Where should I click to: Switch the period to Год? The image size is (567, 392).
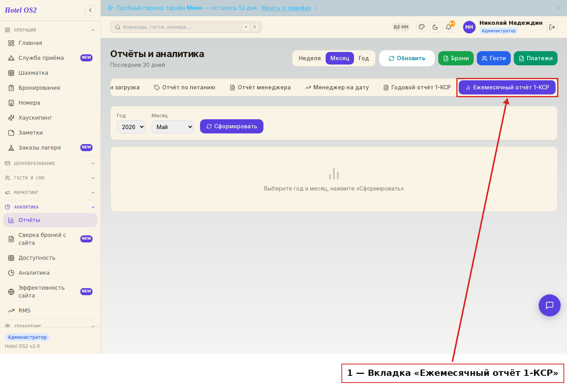[x=363, y=58]
